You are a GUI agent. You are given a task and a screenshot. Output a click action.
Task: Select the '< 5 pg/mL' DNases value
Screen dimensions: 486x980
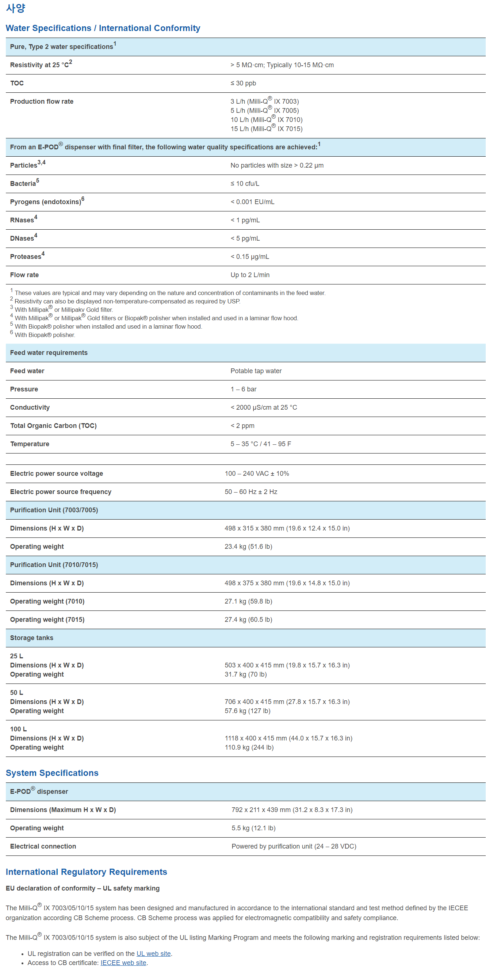tap(245, 238)
